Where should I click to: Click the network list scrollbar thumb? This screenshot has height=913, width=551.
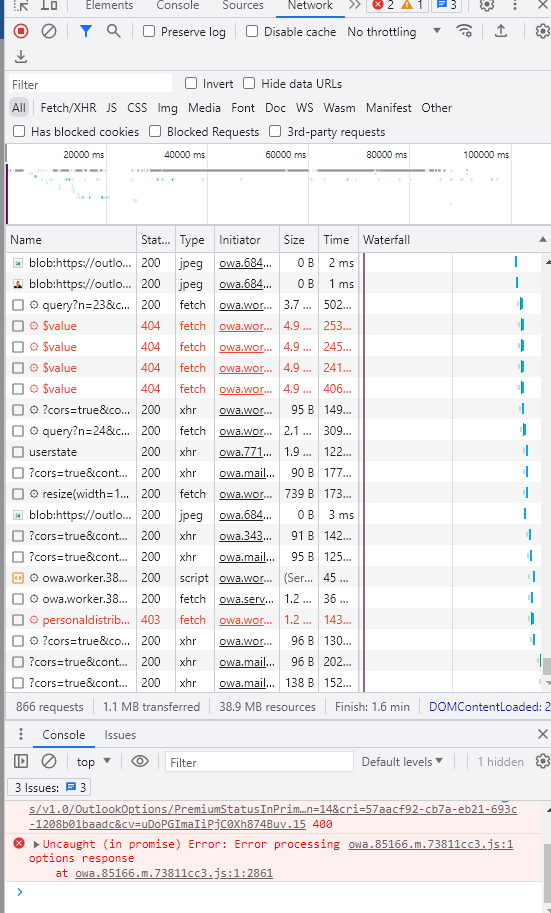pos(547,666)
